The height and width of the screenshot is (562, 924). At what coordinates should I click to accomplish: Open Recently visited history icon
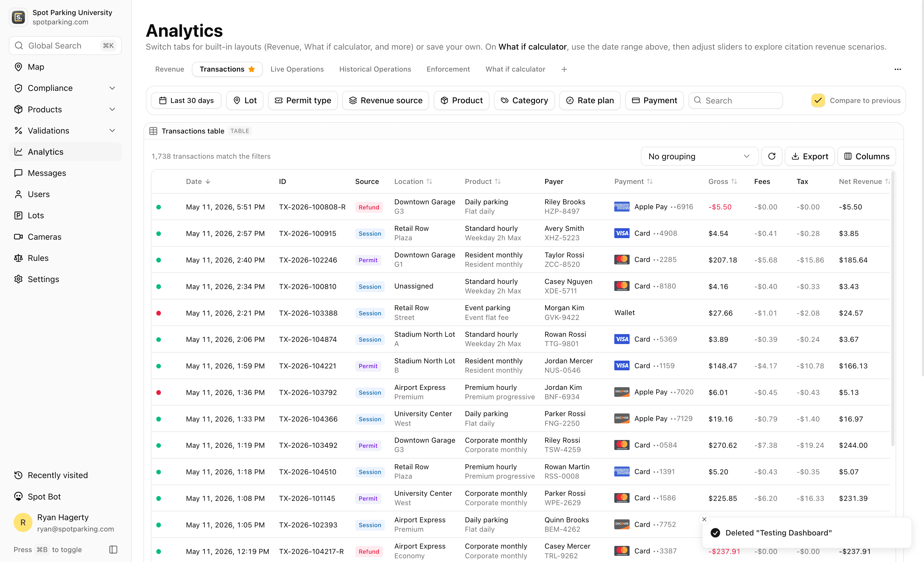pyautogui.click(x=18, y=475)
